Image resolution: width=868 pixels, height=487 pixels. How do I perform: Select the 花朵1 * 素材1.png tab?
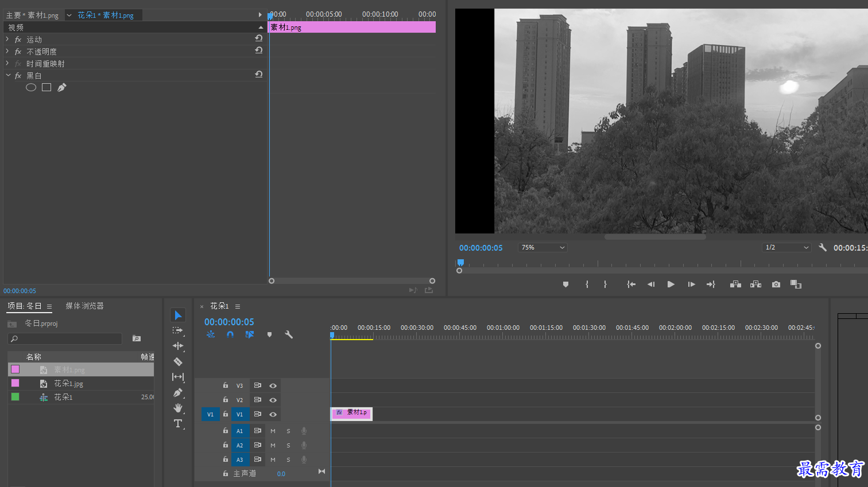point(106,15)
